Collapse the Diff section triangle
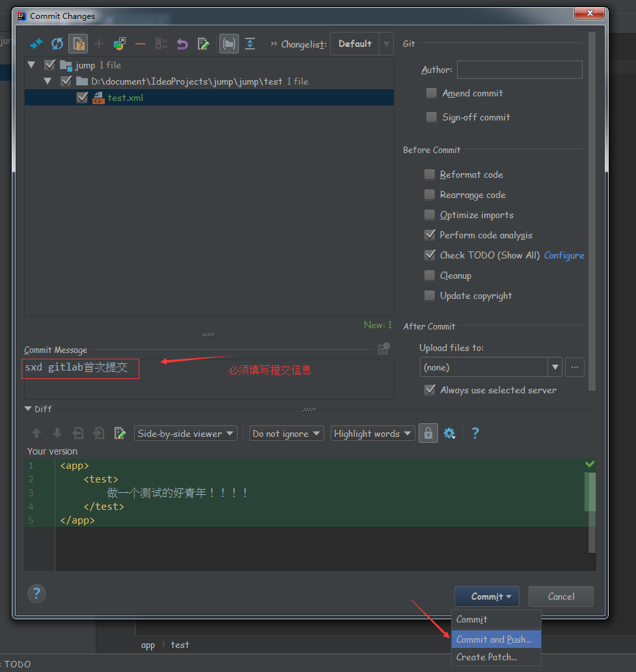This screenshot has width=636, height=672. click(28, 409)
